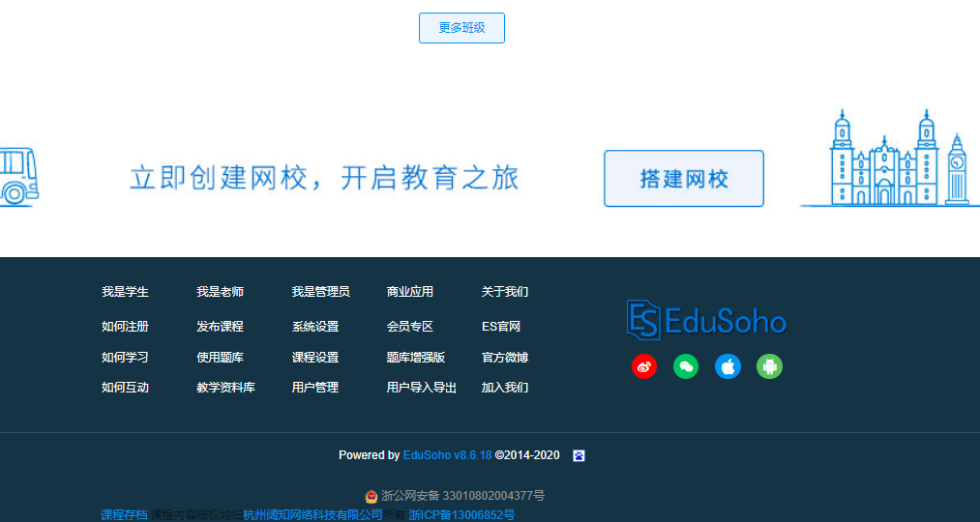Click the EduSoho logo in footer

pyautogui.click(x=706, y=320)
